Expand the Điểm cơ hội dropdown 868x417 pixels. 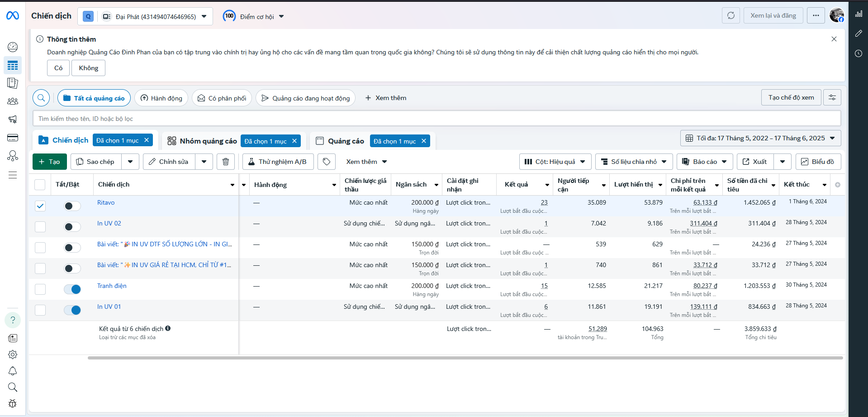coord(253,16)
